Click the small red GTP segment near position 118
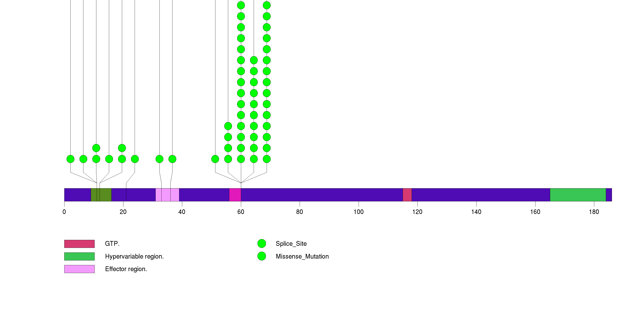 (x=407, y=195)
